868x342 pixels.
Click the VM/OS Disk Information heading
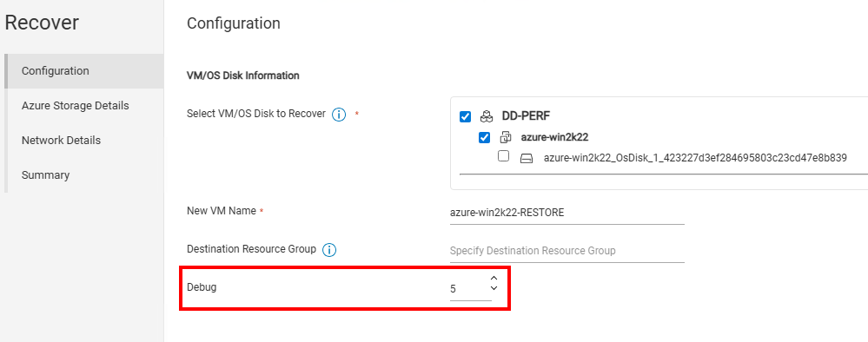243,76
